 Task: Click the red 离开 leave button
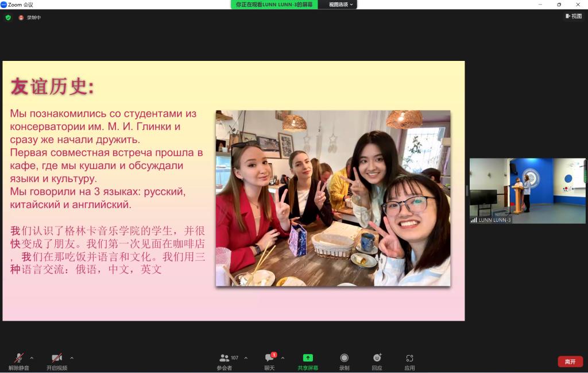(570, 362)
